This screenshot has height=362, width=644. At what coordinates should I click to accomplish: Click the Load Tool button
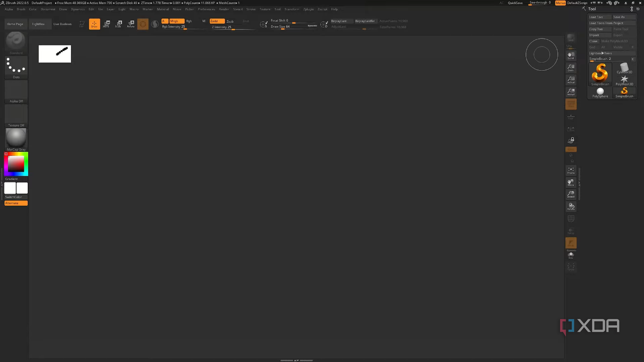(600, 17)
